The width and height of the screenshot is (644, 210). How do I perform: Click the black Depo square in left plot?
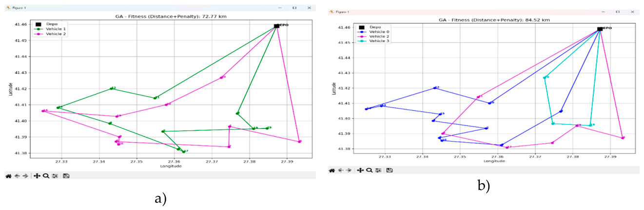276,26
